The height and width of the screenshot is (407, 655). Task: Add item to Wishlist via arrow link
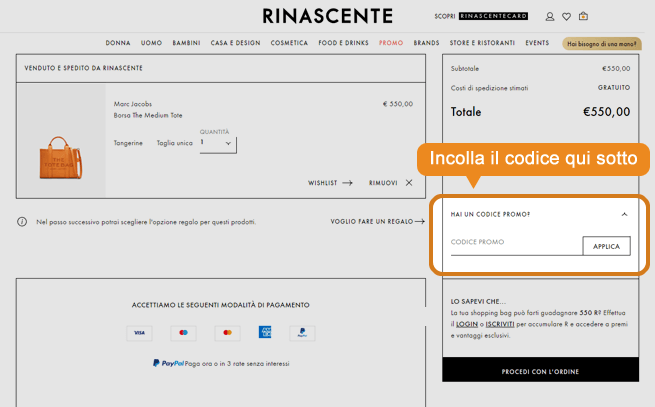click(330, 183)
